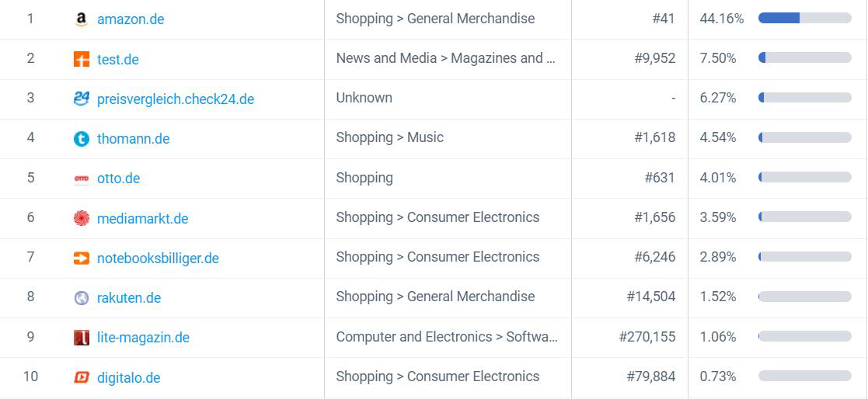Click the Check24 favicon icon

[82, 99]
